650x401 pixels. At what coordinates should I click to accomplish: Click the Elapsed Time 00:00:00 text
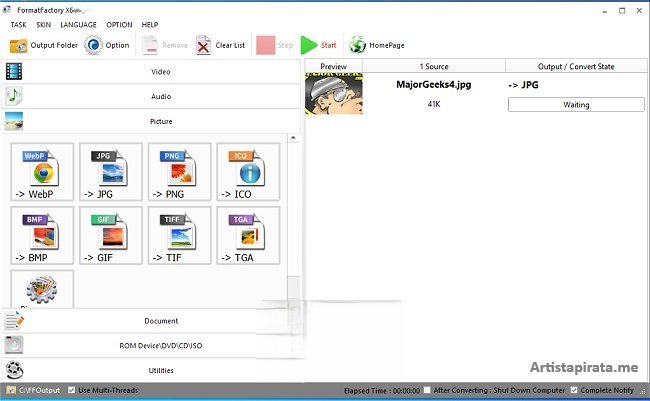coord(382,391)
